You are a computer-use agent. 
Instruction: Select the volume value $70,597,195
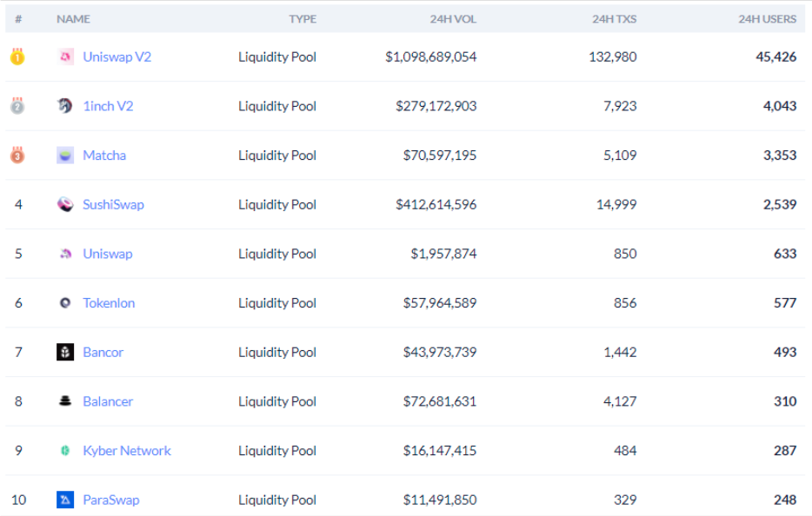click(440, 155)
